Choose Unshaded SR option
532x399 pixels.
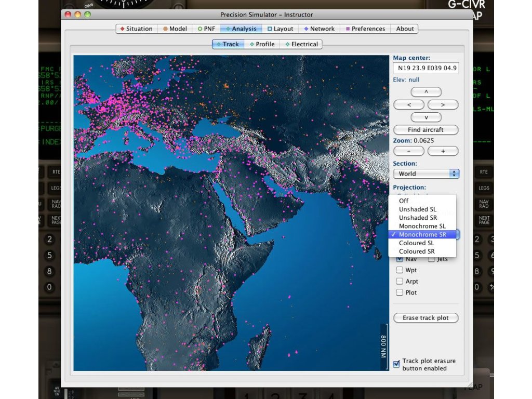click(x=422, y=218)
